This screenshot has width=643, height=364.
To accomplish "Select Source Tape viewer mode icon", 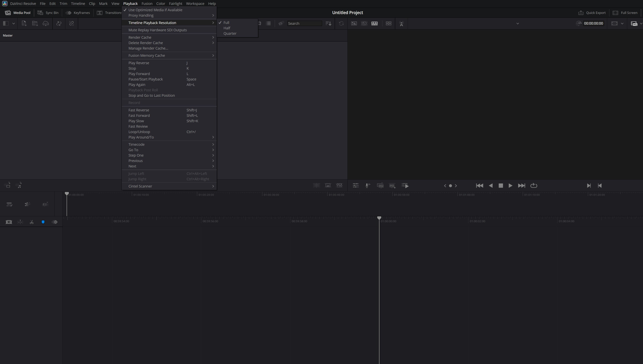I will pyautogui.click(x=364, y=23).
